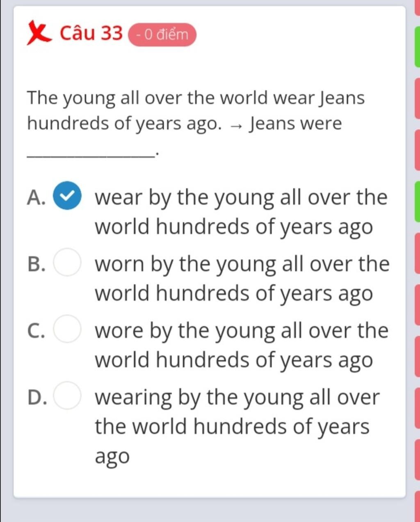420x522 pixels.
Task: Click the red X incorrect mark icon
Action: (x=39, y=33)
